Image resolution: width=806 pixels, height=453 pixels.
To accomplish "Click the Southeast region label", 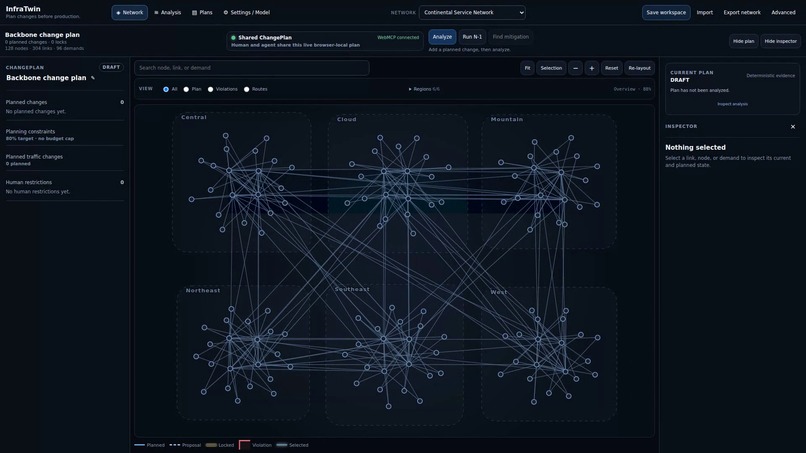I will (352, 289).
